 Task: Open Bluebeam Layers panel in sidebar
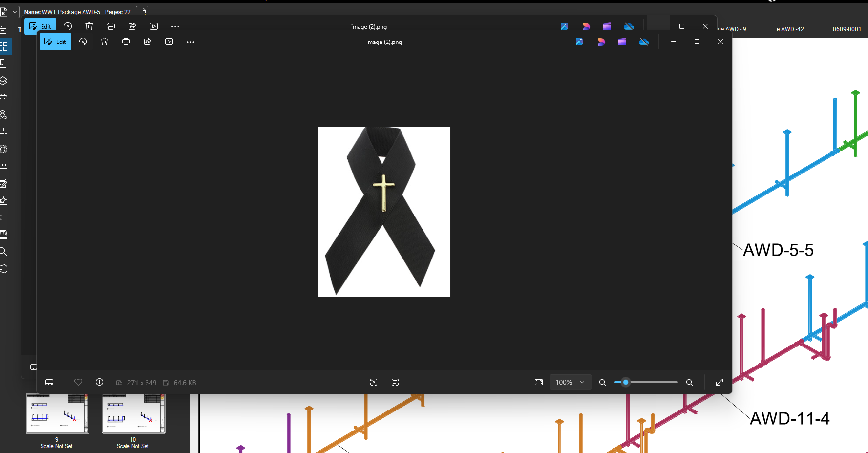(x=4, y=81)
